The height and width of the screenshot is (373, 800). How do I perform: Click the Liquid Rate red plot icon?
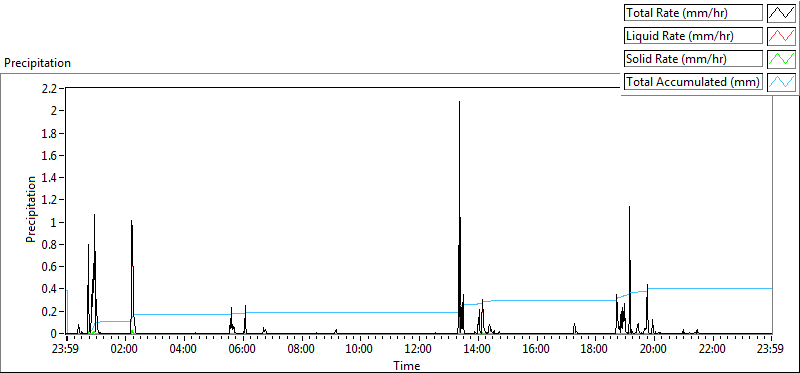[781, 36]
